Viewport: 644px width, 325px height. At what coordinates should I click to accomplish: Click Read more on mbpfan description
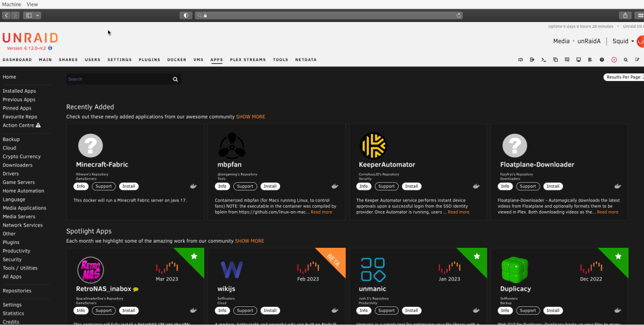321,212
